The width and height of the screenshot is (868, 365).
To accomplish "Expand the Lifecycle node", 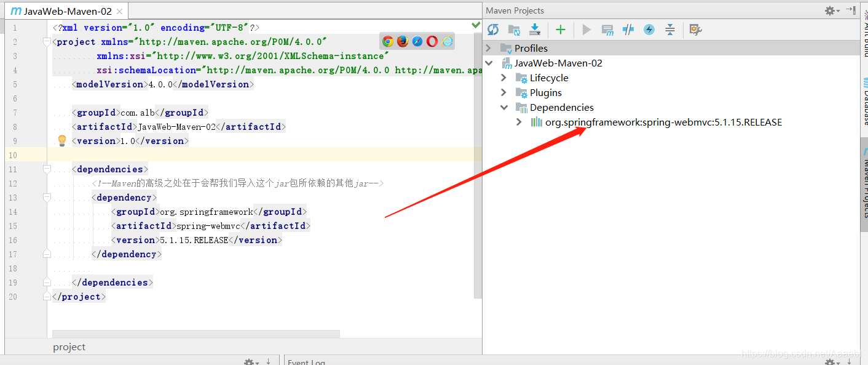I will click(504, 78).
